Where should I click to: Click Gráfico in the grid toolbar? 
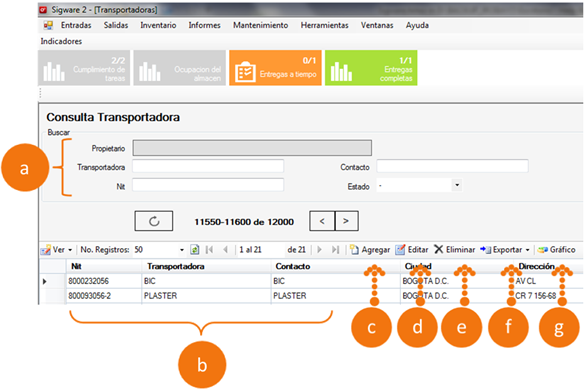[x=556, y=250]
